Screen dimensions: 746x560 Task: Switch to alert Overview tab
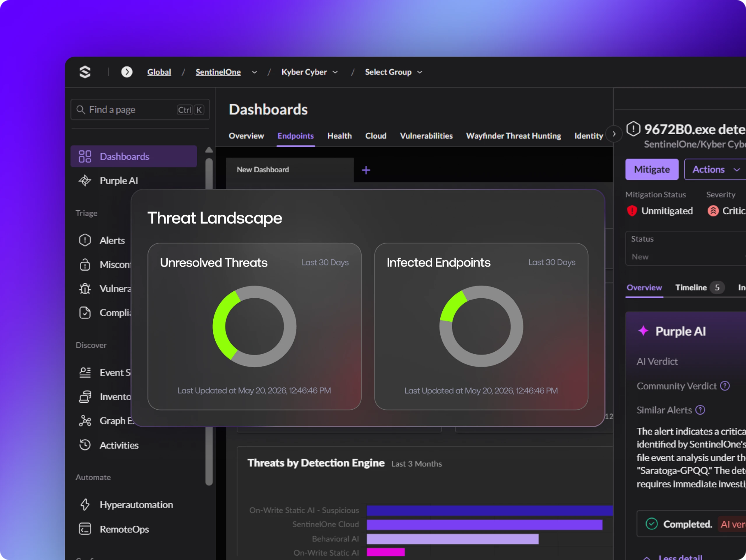click(644, 288)
